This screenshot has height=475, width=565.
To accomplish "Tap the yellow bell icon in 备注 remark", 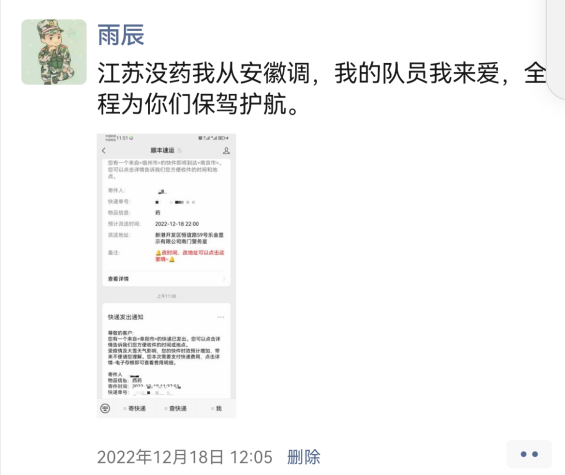I will 158,253.
